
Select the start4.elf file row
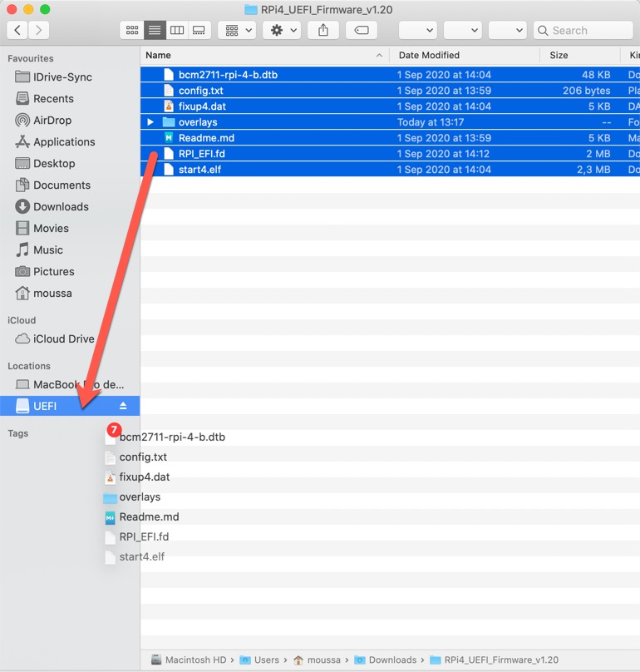(x=391, y=170)
